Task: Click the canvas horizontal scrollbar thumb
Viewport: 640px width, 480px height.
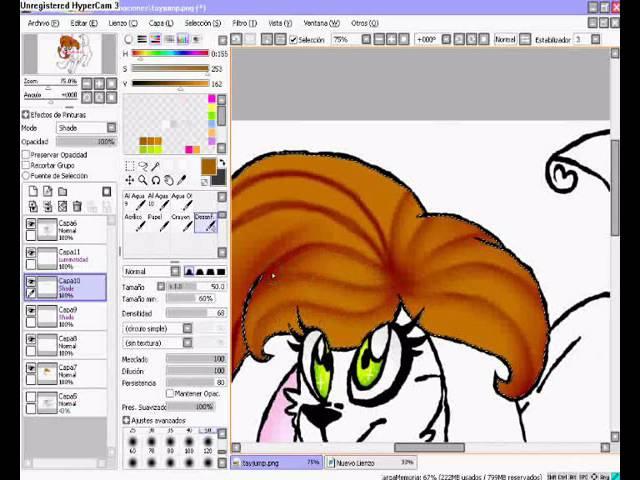Action: click(x=429, y=447)
